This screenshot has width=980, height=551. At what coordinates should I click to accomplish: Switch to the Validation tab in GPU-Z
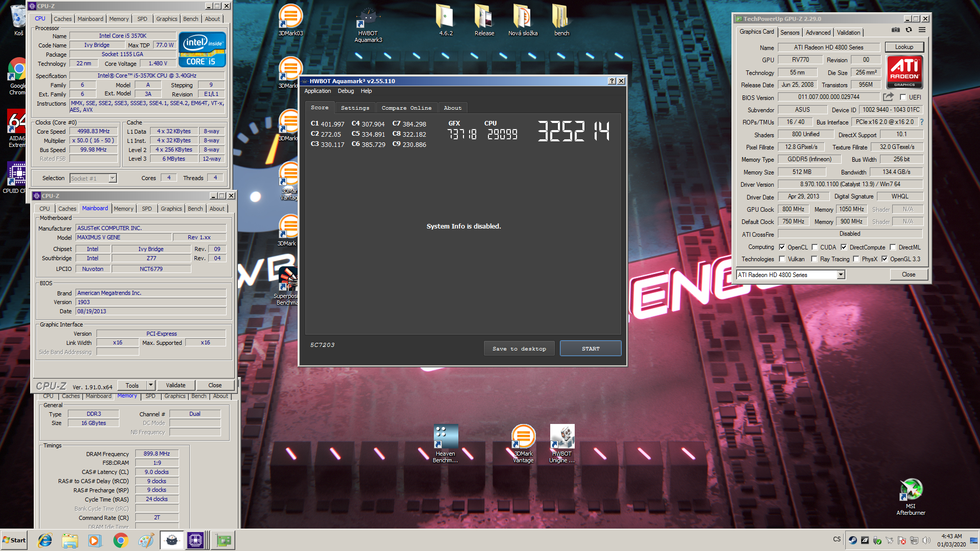coord(848,32)
